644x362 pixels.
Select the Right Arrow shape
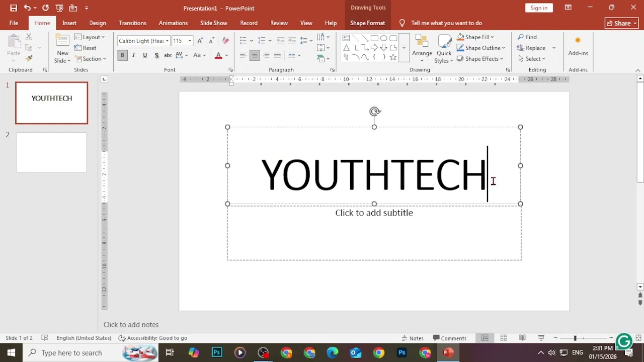point(374,48)
